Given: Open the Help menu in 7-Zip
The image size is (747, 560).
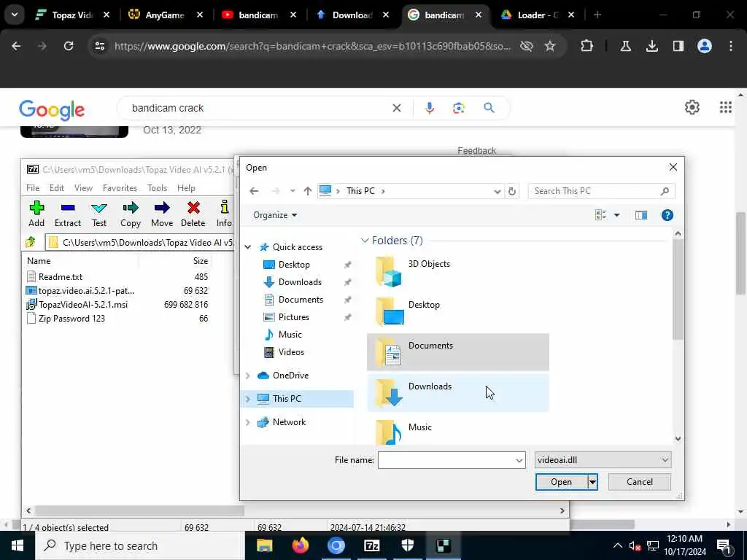Looking at the screenshot, I should (186, 188).
